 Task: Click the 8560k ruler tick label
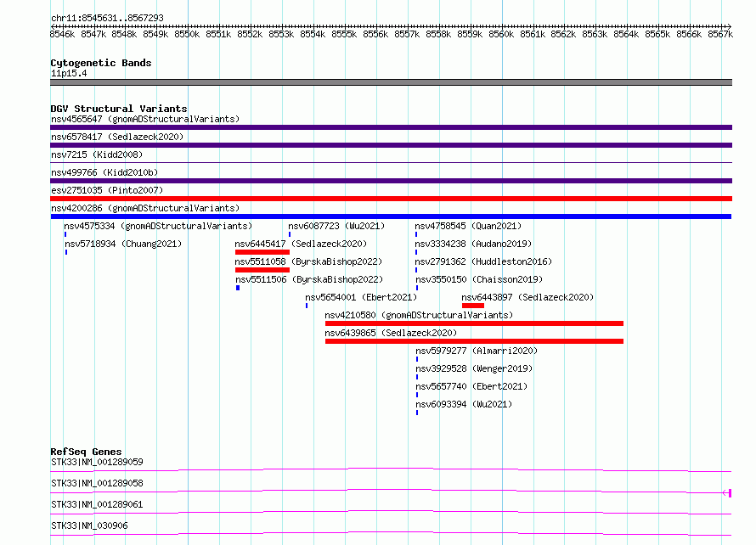coord(501,34)
